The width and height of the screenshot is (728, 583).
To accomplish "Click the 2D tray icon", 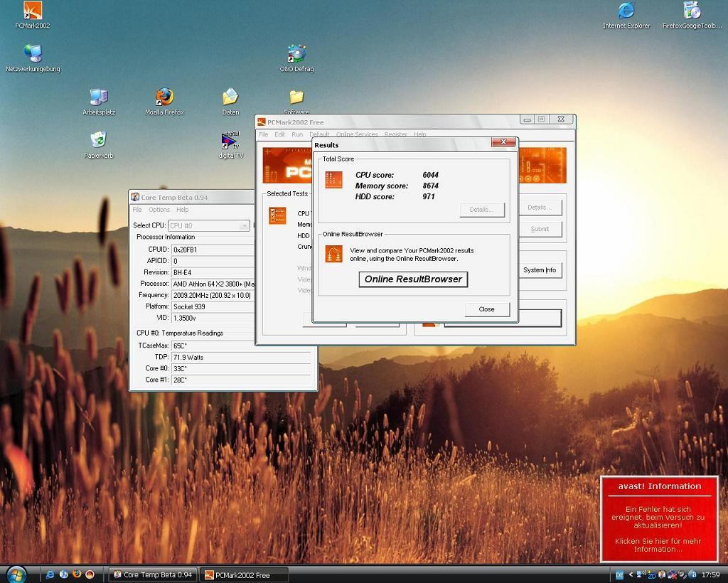I will tap(651, 575).
